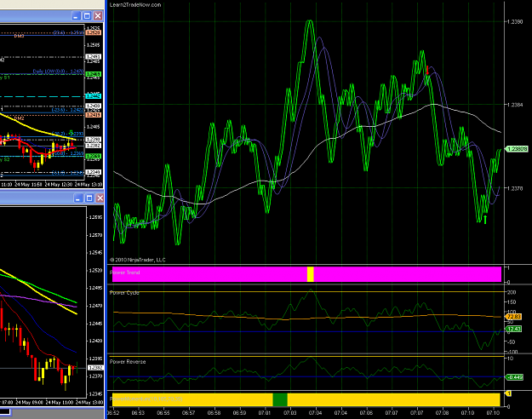Click the Daily LOW (0.0) line label
Viewport: 532px width, 419px height.
(58, 72)
